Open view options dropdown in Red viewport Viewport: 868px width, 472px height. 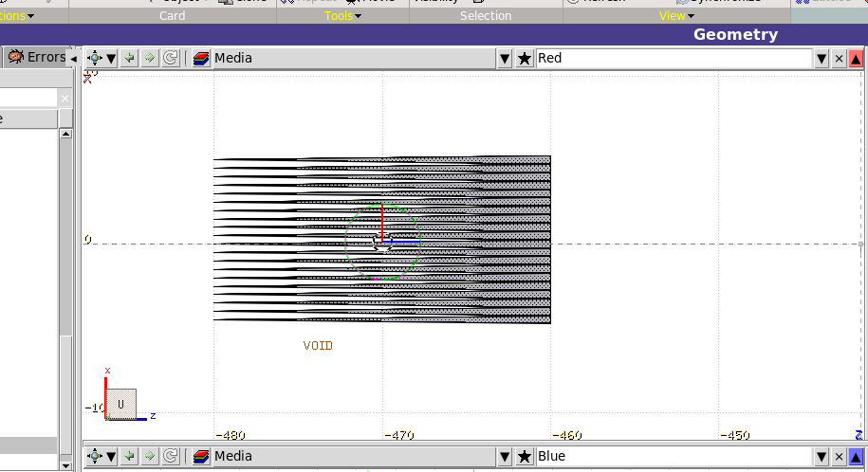(111, 58)
